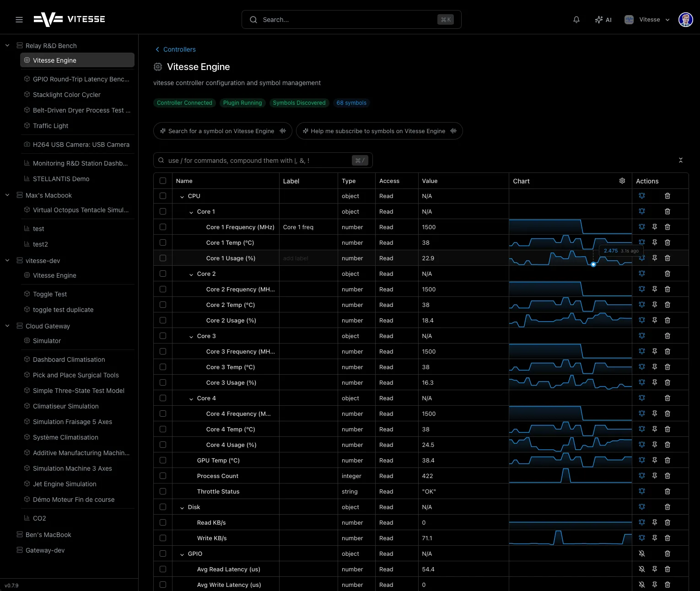Delete Core 3 Frequency row

[x=668, y=351]
